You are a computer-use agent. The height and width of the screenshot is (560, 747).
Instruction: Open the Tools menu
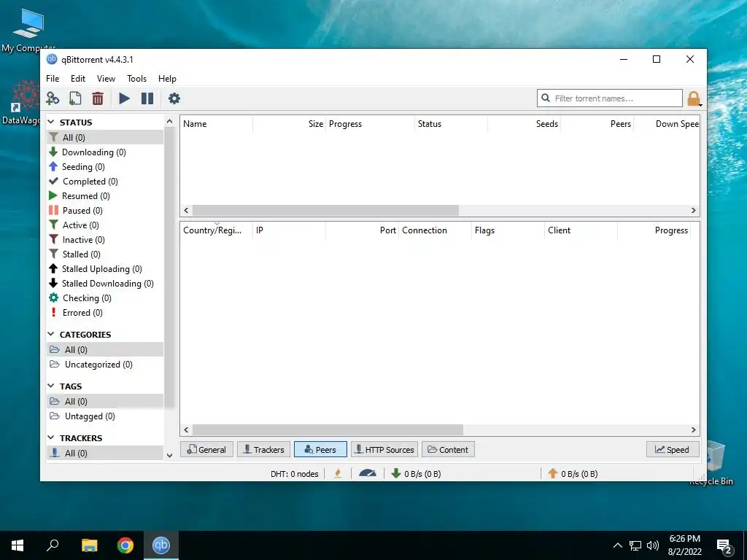click(136, 79)
